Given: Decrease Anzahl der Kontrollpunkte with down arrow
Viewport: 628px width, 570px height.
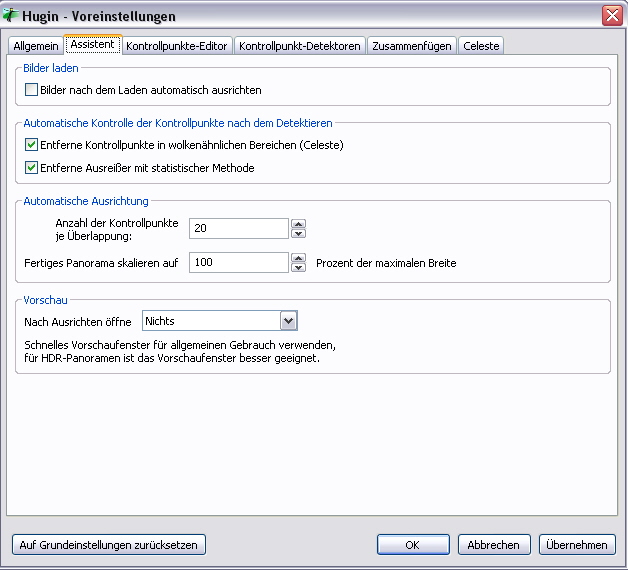Looking at the screenshot, I should pos(298,234).
